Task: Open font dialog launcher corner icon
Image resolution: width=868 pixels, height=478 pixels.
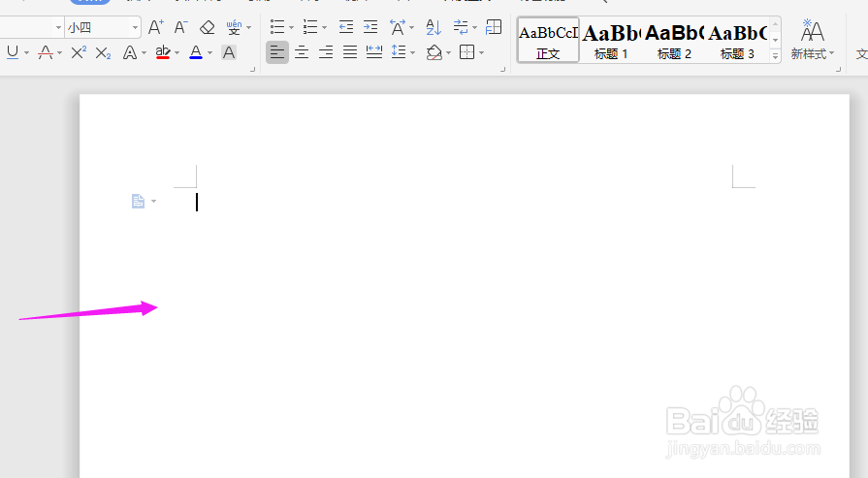Action: pos(252,69)
